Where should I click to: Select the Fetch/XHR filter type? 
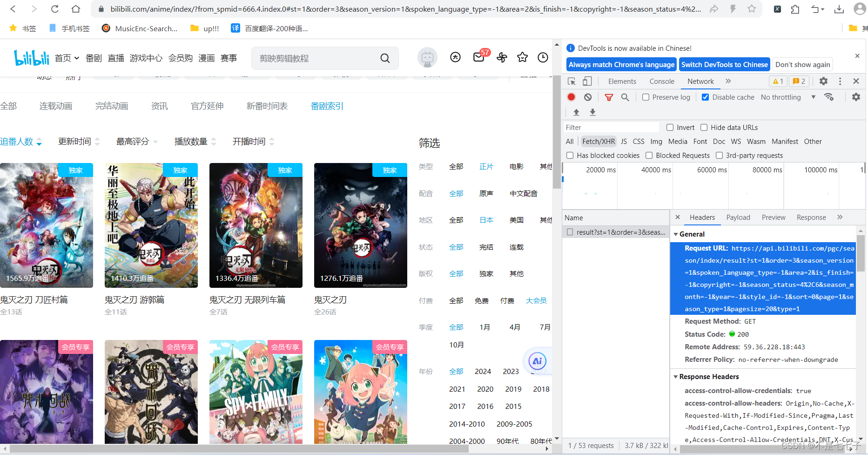[598, 142]
